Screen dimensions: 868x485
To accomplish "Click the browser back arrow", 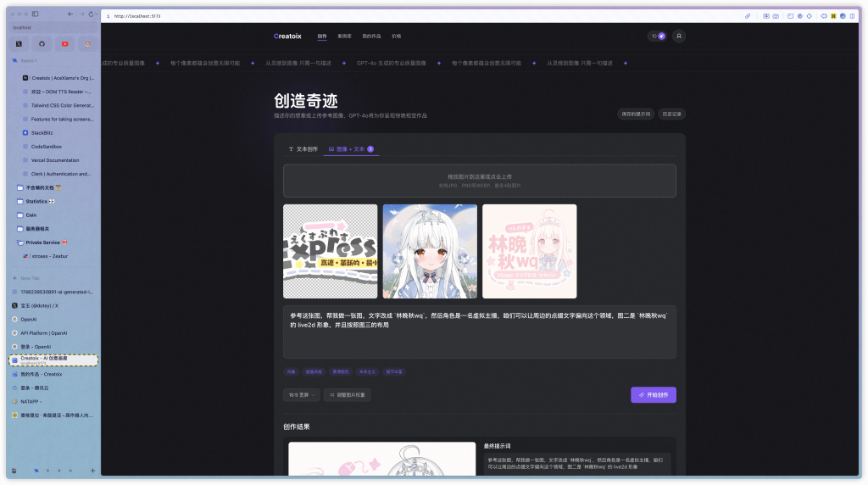I will [x=70, y=14].
